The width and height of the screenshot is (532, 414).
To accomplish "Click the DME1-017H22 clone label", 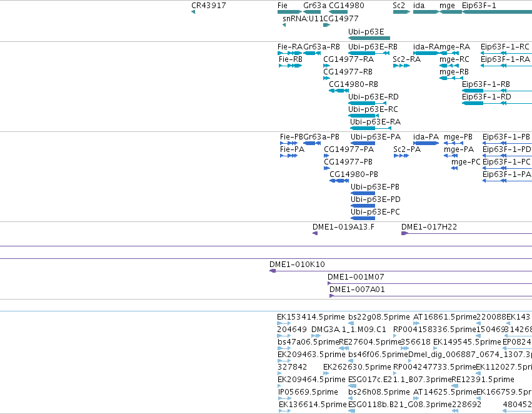I will (429, 227).
